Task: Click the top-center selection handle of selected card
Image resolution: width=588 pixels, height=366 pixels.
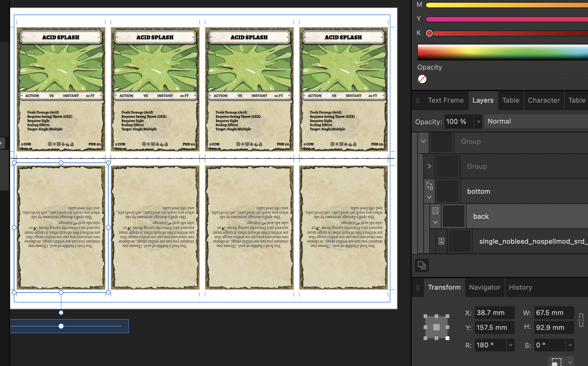Action: (61, 163)
